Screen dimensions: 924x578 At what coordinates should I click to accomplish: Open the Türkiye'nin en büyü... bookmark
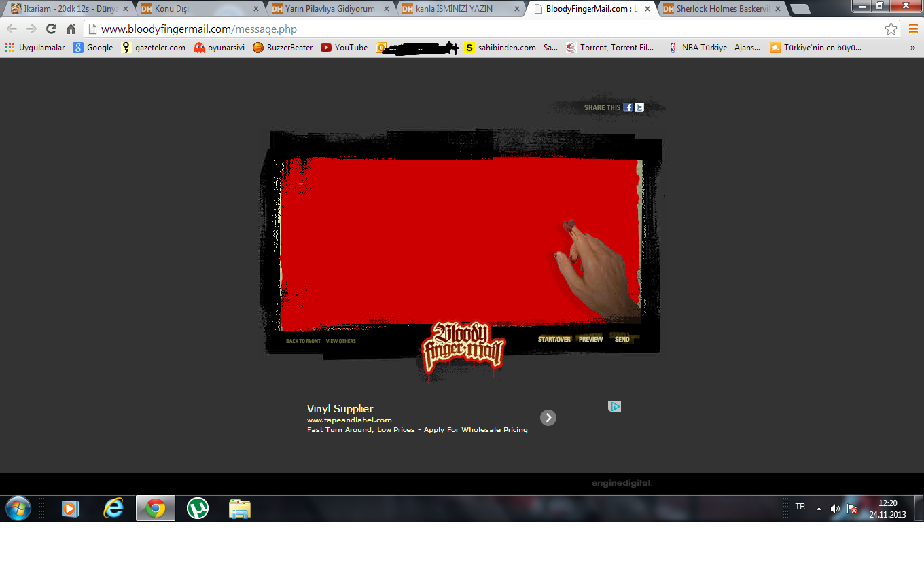pyautogui.click(x=815, y=48)
